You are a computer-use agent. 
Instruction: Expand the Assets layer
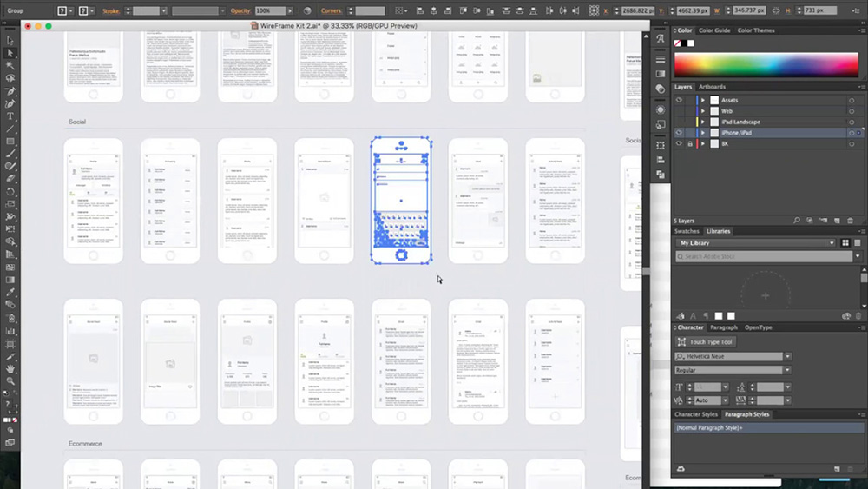coord(703,100)
